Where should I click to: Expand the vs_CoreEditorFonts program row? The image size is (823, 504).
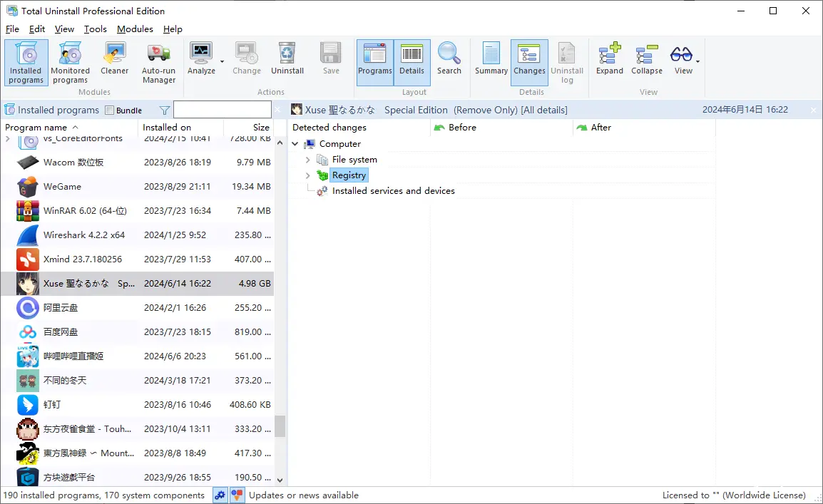7,138
